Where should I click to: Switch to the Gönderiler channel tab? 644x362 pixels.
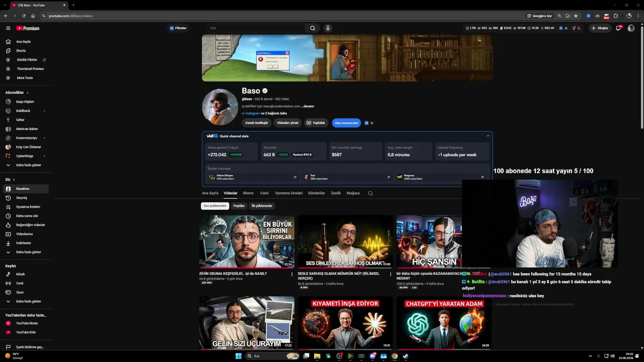tap(316, 193)
